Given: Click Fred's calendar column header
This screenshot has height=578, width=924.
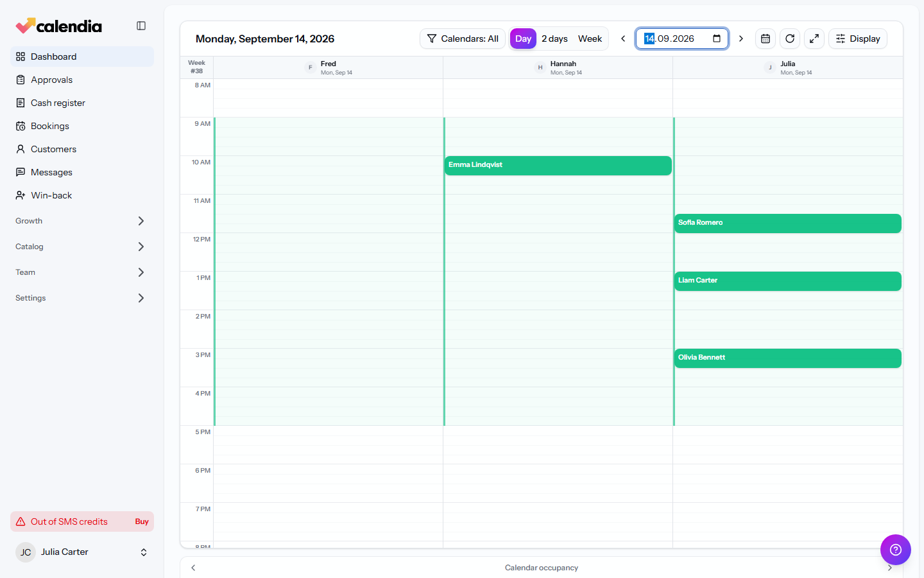Looking at the screenshot, I should click(329, 67).
